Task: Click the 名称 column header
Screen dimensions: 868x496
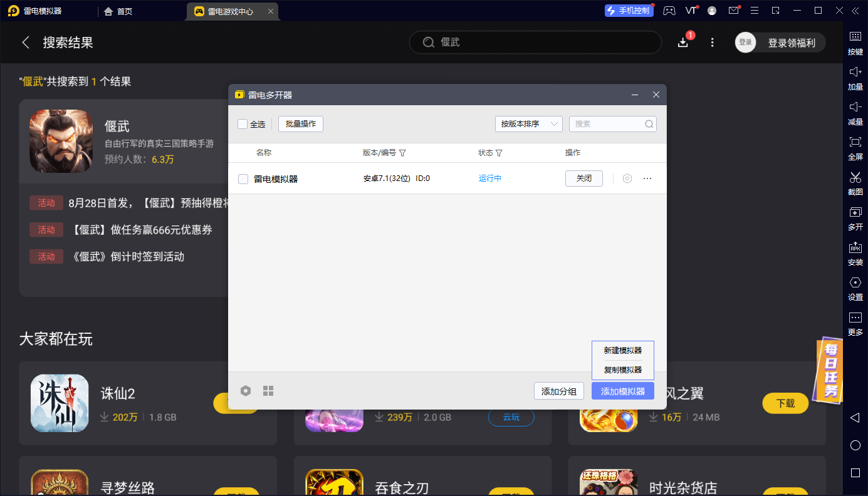Action: (264, 153)
